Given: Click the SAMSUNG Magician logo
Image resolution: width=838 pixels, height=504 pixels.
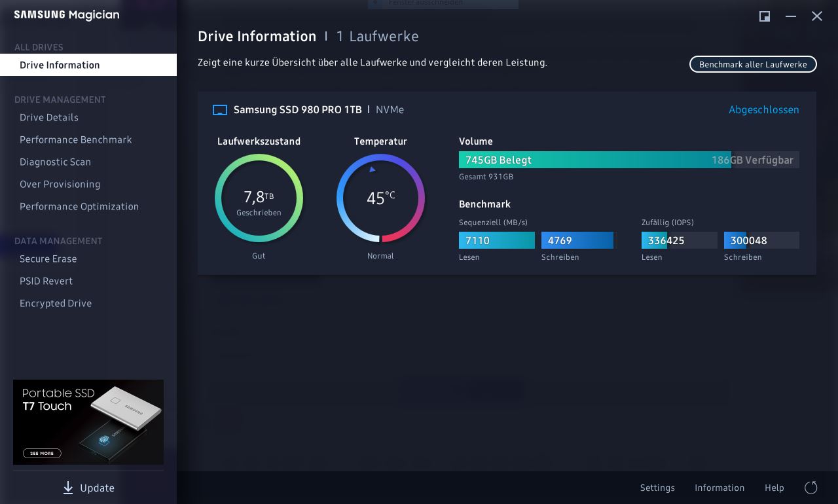Looking at the screenshot, I should click(67, 15).
